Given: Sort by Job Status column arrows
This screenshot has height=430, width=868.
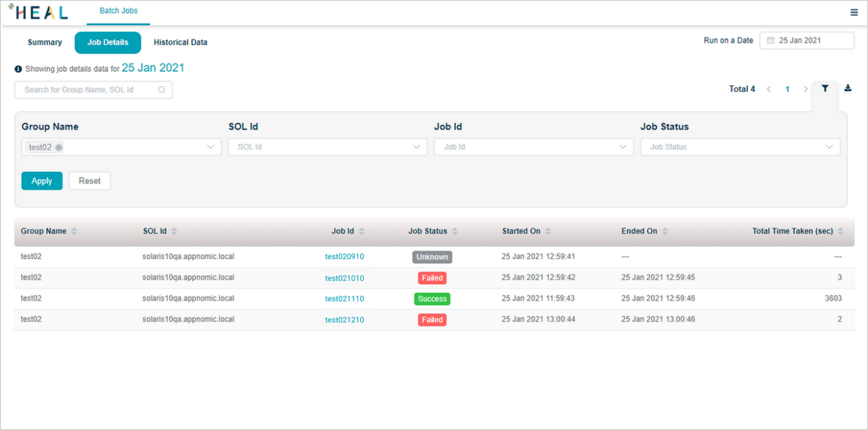Looking at the screenshot, I should pyautogui.click(x=455, y=232).
